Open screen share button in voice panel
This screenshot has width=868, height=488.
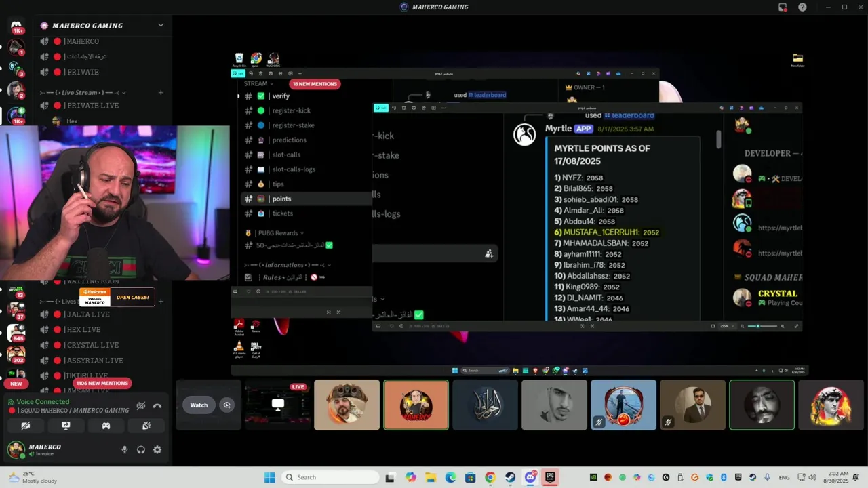click(x=66, y=426)
